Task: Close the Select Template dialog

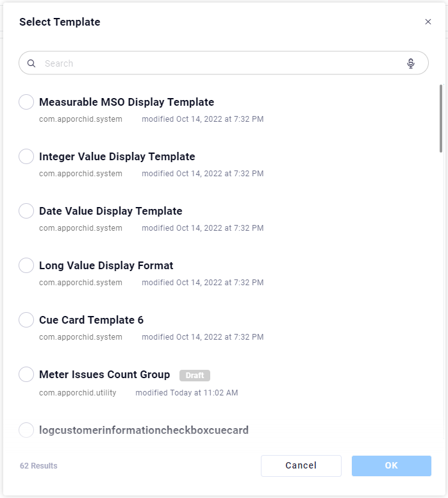Action: tap(428, 22)
